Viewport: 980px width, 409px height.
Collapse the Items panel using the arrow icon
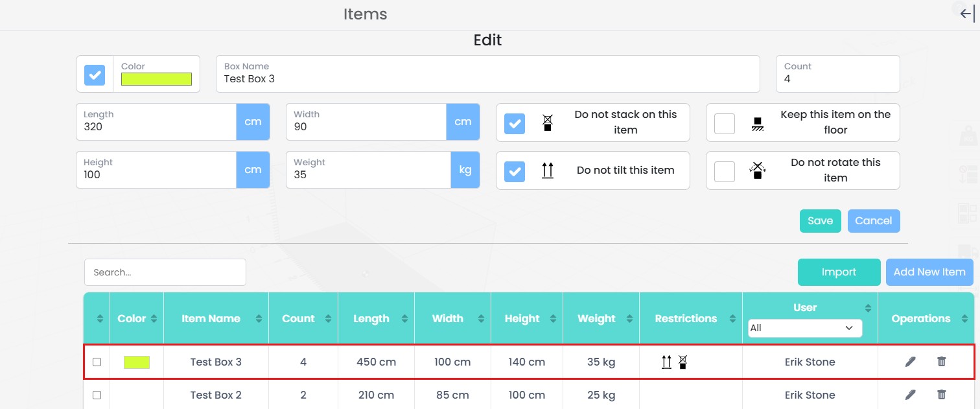click(967, 14)
